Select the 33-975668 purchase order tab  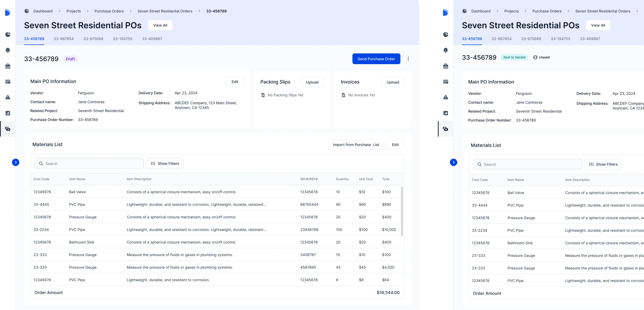(93, 39)
